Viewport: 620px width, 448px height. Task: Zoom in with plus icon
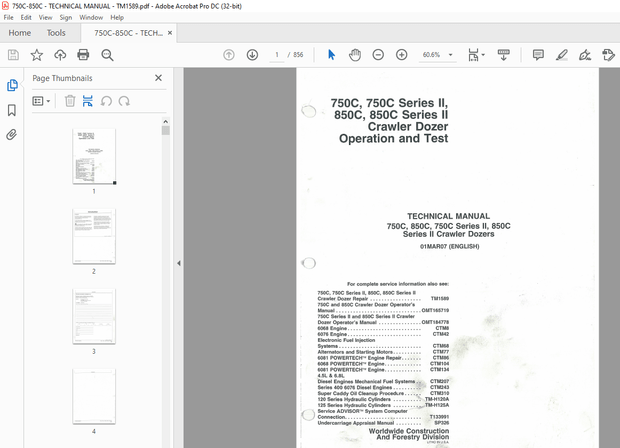401,55
